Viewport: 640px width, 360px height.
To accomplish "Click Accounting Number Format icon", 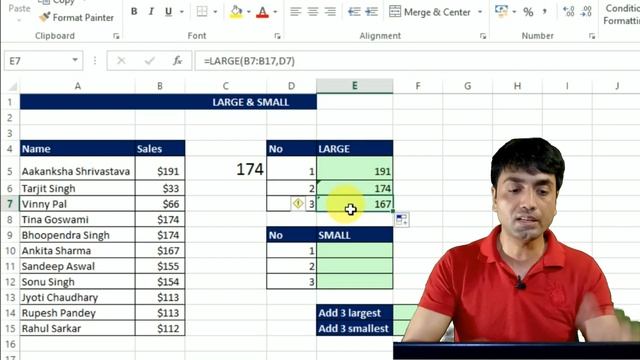I will pos(501,11).
